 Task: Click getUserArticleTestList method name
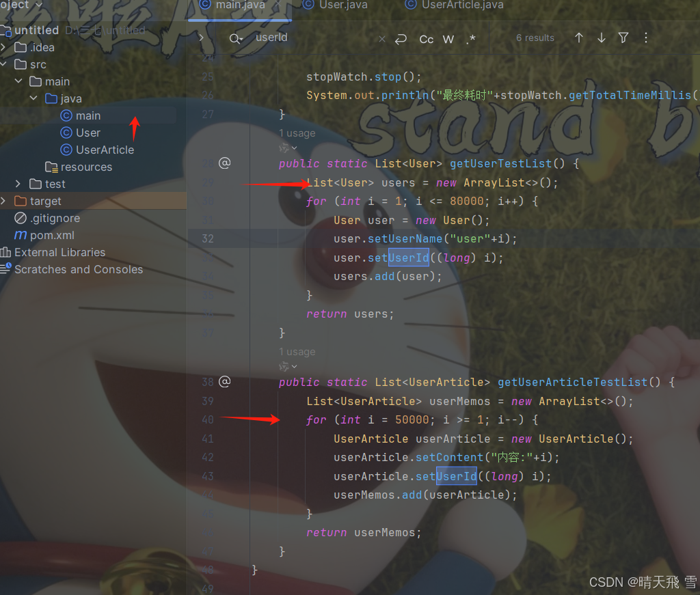(x=572, y=383)
